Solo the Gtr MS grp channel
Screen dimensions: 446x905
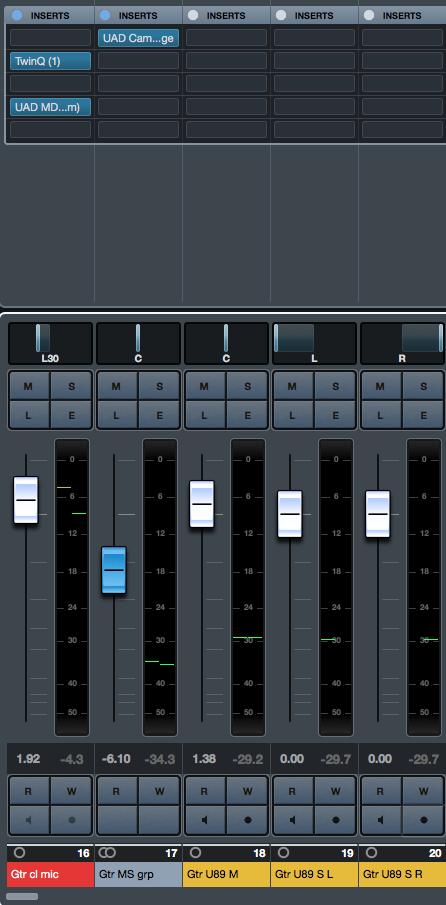click(x=159, y=386)
